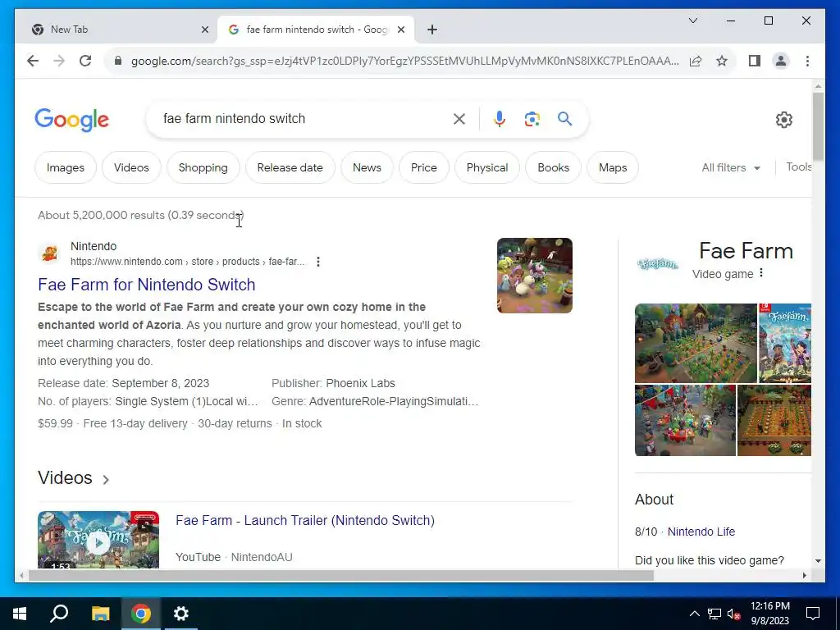Filter results by Videos
The width and height of the screenshot is (840, 630).
[131, 167]
